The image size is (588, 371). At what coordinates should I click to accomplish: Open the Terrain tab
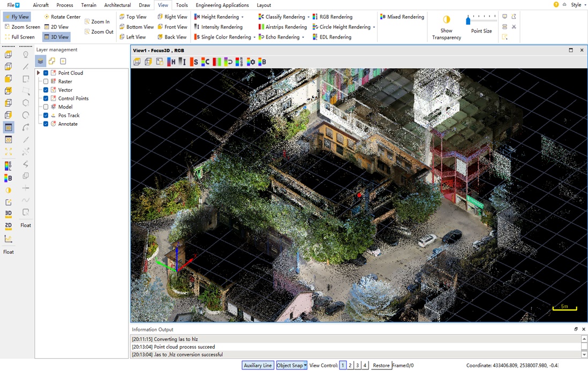pos(89,5)
